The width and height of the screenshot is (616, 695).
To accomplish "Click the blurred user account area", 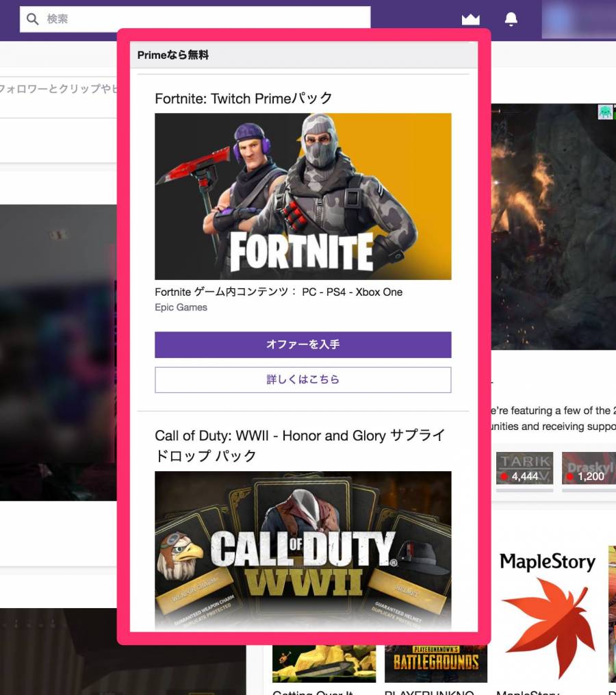I will click(578, 19).
